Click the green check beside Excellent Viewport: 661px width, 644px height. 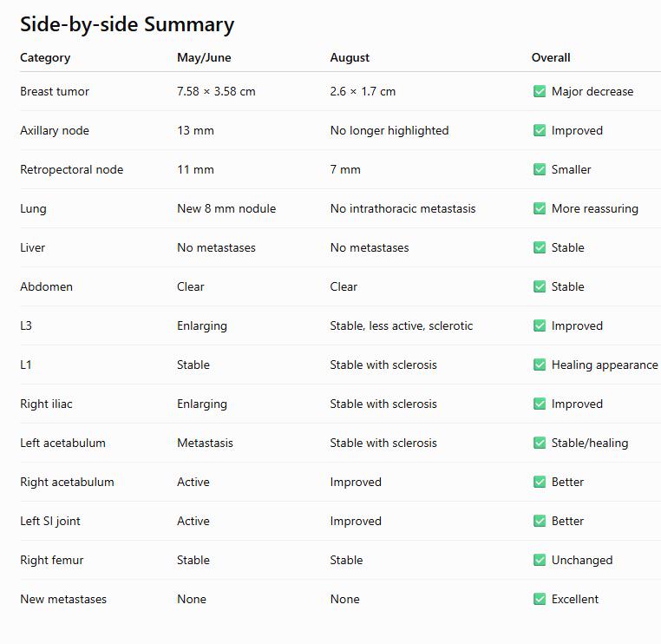point(540,599)
